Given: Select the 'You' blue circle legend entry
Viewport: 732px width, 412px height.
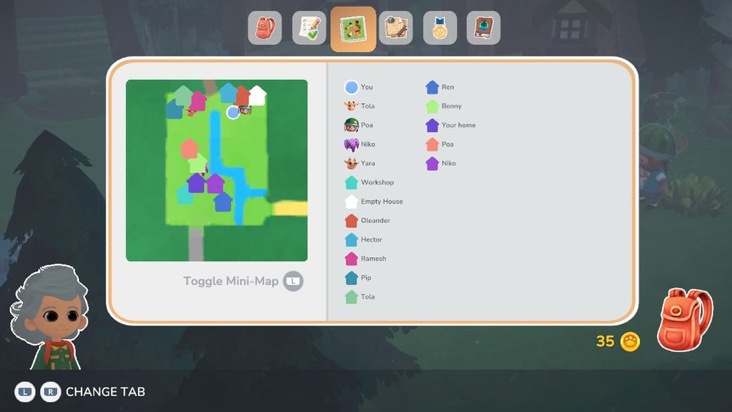Looking at the screenshot, I should click(351, 87).
